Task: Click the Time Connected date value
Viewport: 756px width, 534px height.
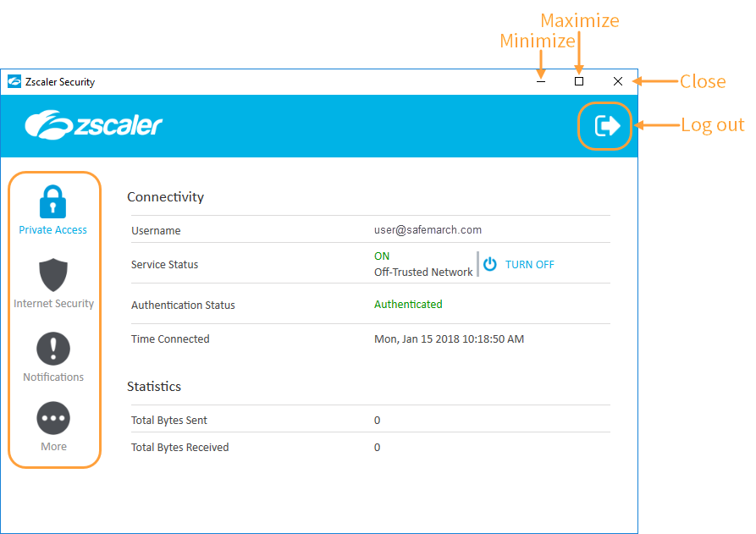Action: (x=449, y=339)
